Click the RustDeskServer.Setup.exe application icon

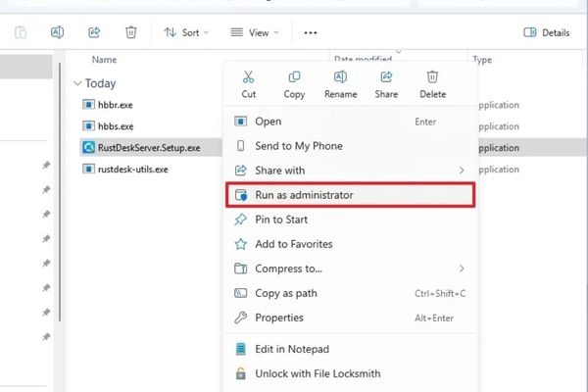coord(88,147)
